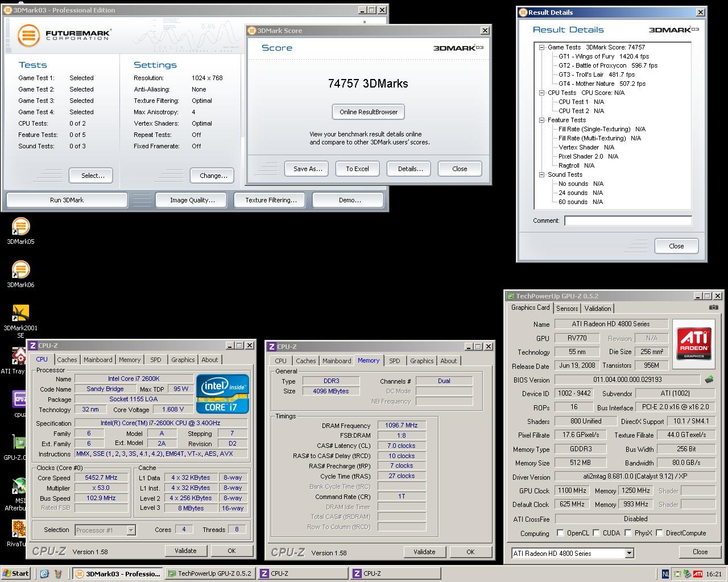728x582 pixels.
Task: Click the Start button on the taskbar
Action: coord(15,573)
